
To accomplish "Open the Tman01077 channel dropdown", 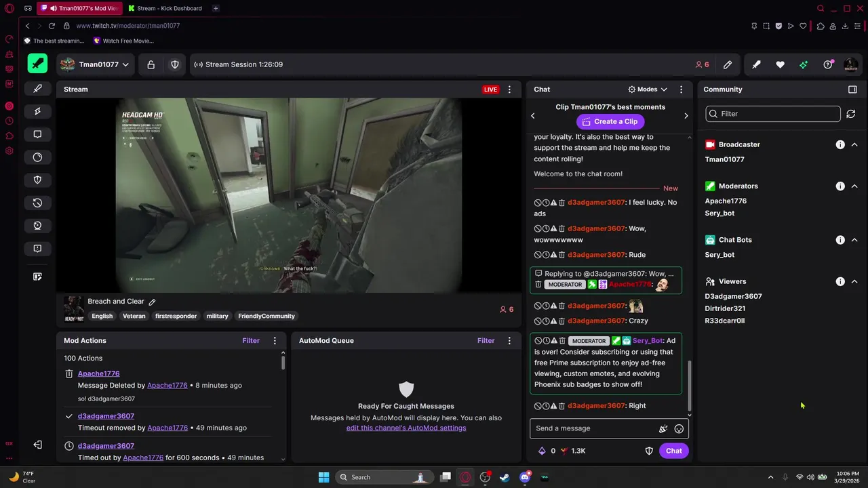I will pyautogui.click(x=94, y=64).
